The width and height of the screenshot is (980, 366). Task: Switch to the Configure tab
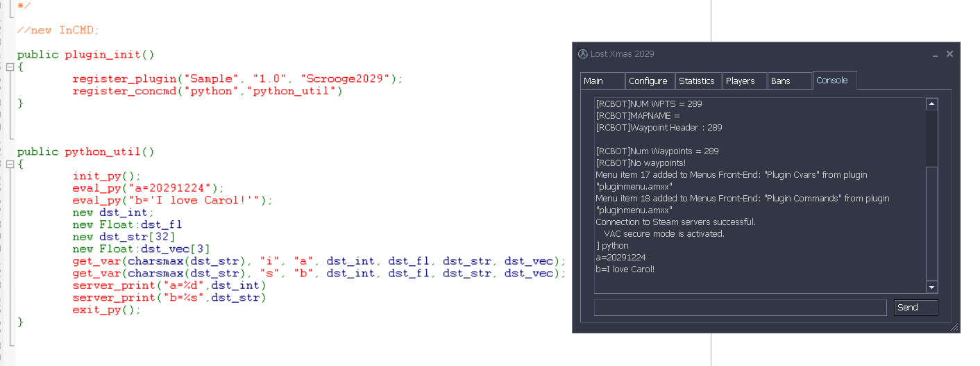(650, 81)
